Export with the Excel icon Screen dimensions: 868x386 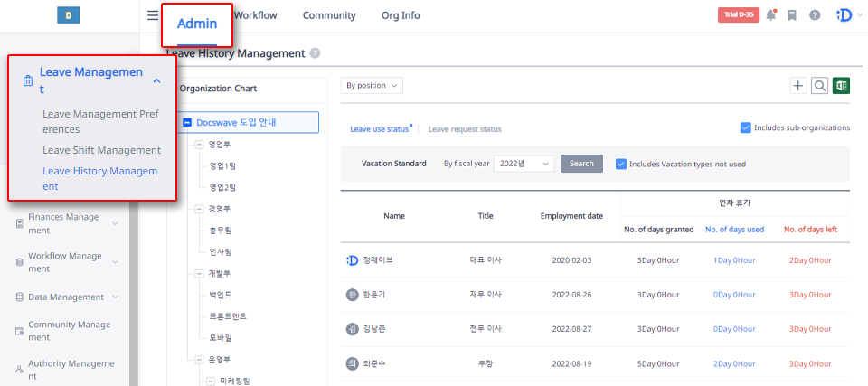(842, 86)
